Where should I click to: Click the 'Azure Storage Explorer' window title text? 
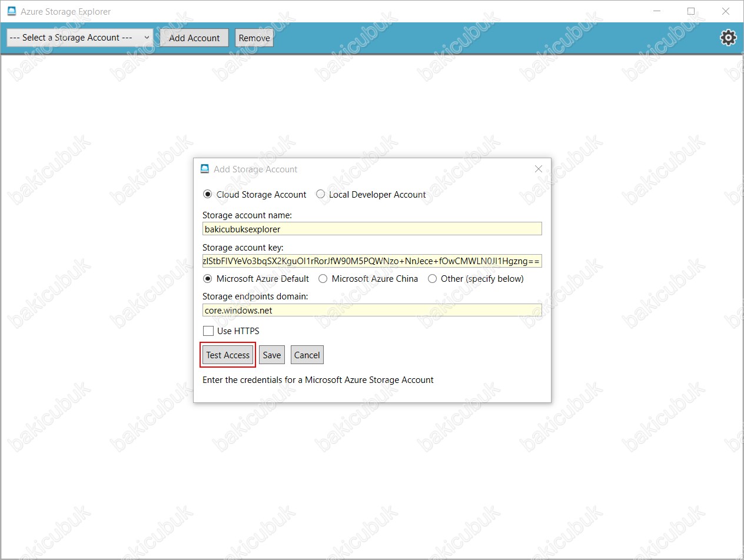point(65,12)
